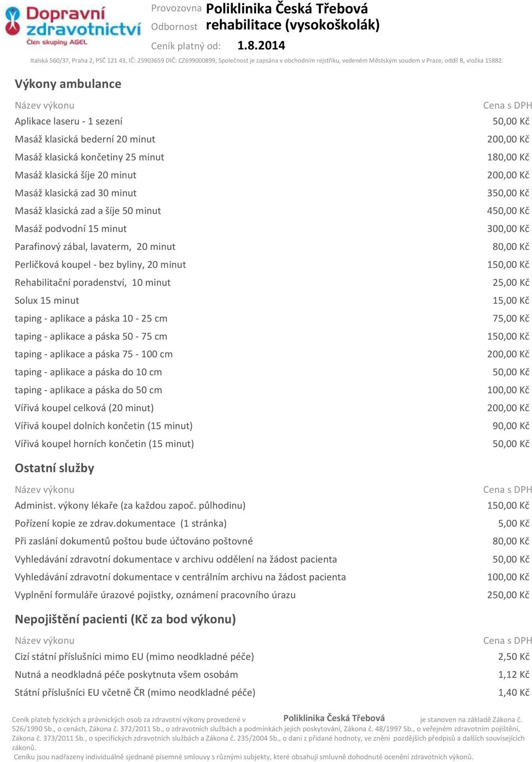Viewport: 532px width, 762px height.
Task: Select the Solux 15 minut row
Action: tap(272, 300)
